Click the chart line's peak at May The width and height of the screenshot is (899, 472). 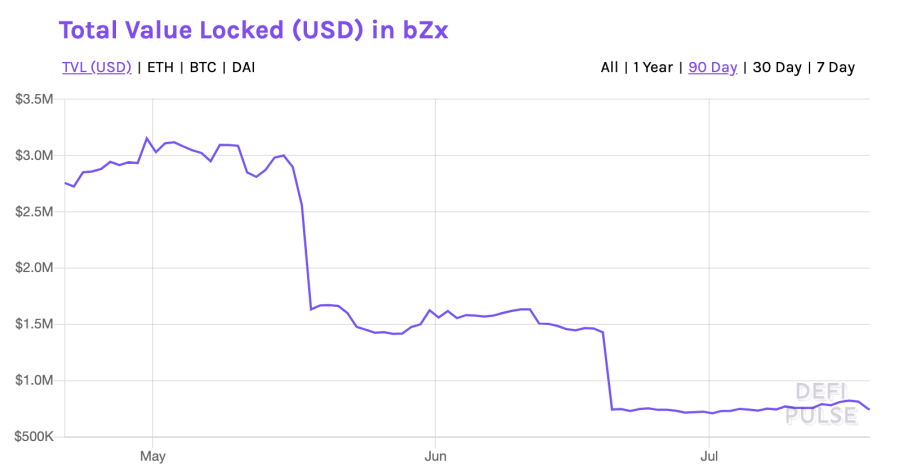pyautogui.click(x=147, y=138)
